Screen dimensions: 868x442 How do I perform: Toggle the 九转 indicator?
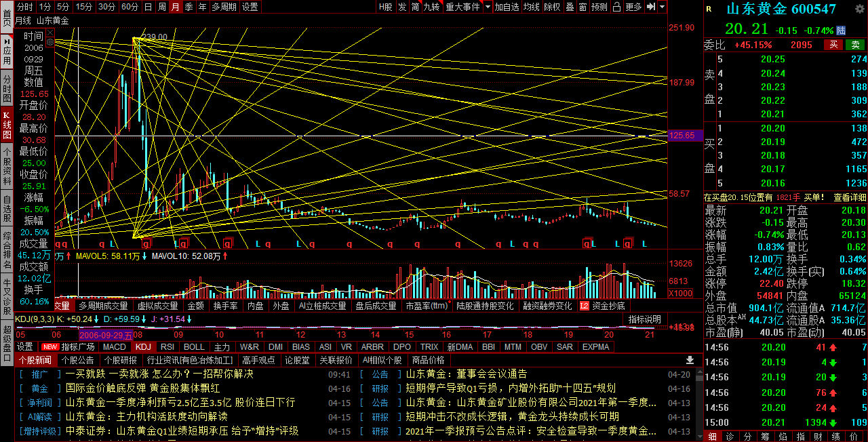431,7
